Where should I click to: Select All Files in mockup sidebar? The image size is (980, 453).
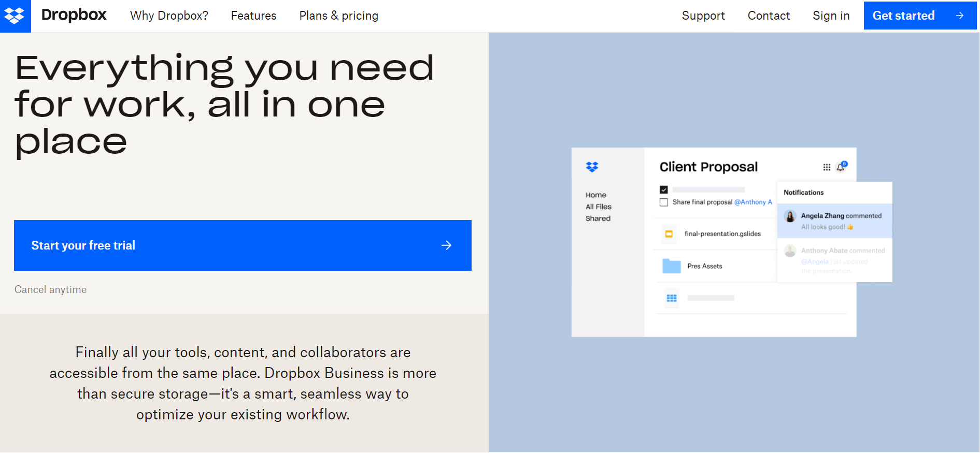click(599, 207)
